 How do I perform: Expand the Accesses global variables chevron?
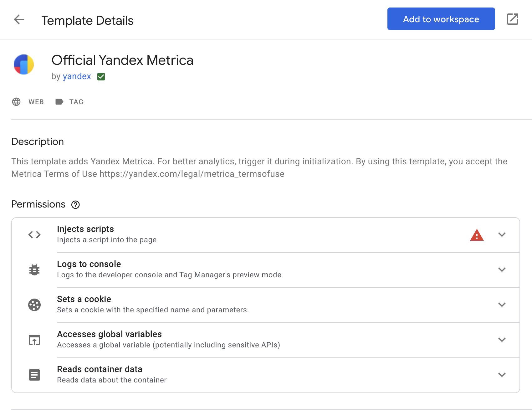tap(502, 340)
